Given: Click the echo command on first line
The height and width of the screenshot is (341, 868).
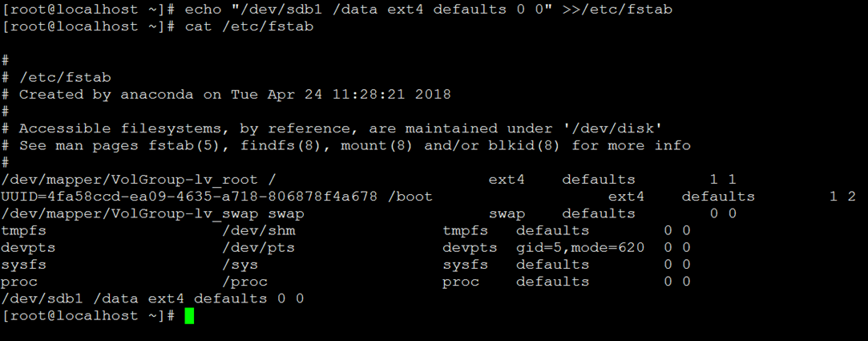Looking at the screenshot, I should [429, 10].
